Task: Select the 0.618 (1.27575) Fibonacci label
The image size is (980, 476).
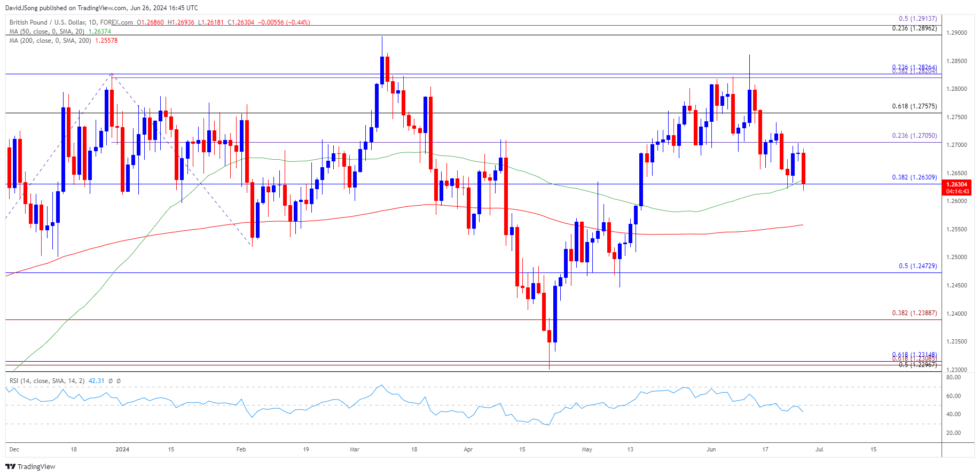Action: point(914,106)
